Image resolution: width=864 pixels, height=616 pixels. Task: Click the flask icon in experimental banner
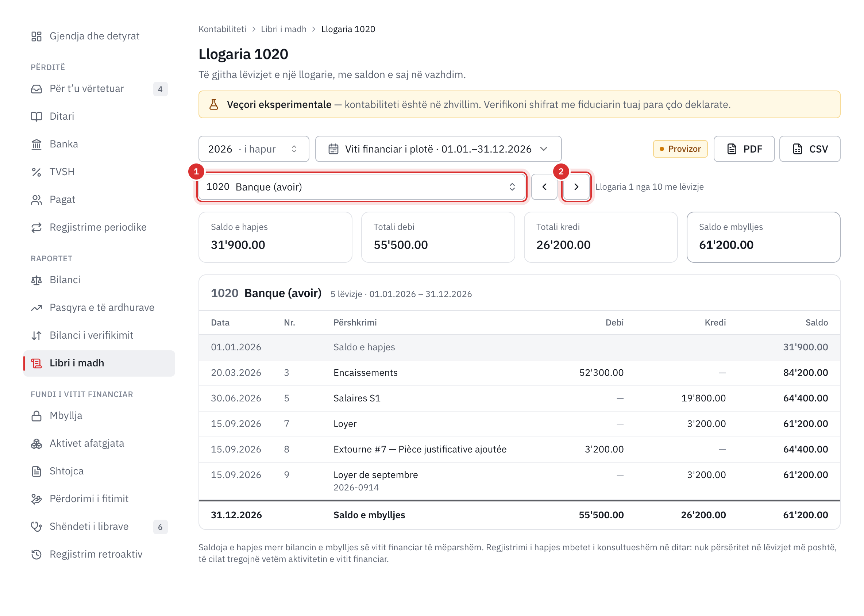pos(214,104)
